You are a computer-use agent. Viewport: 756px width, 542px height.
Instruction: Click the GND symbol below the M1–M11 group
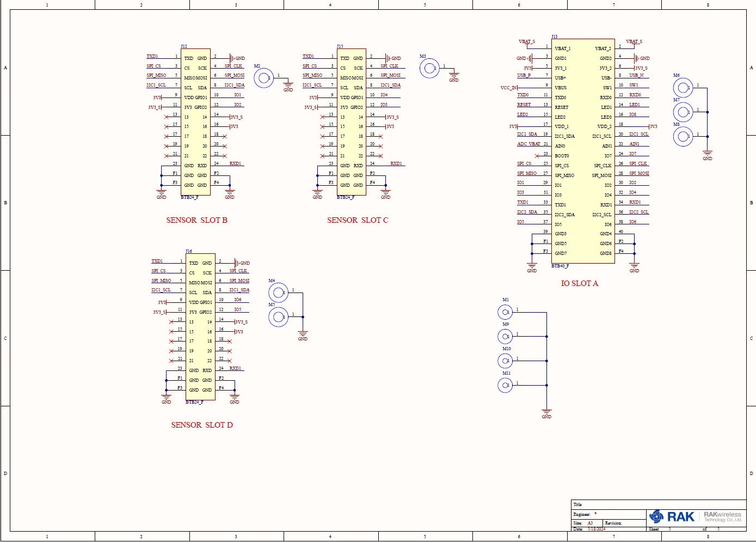click(x=546, y=413)
